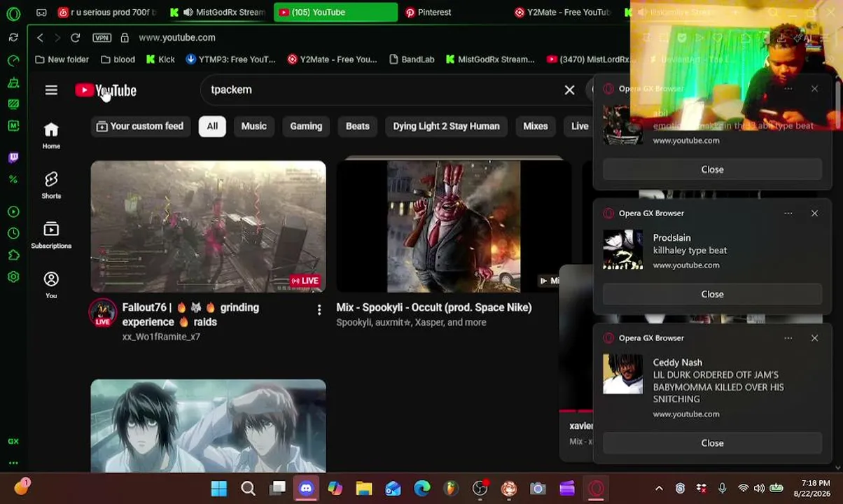
Task: Open Opera sidebar three-dots menu
Action: tap(13, 463)
